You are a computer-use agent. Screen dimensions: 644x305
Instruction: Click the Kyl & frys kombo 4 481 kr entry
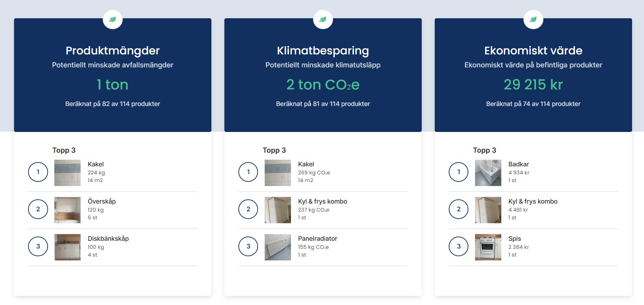(533, 210)
